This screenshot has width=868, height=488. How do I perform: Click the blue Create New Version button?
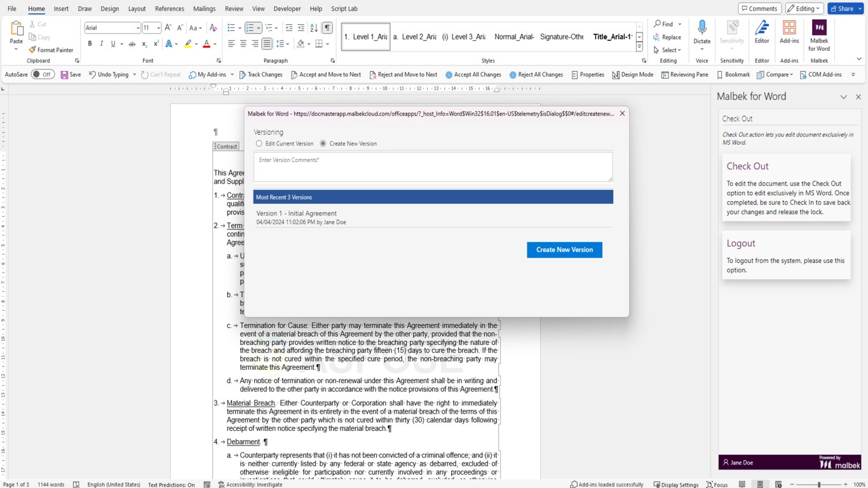tap(564, 250)
